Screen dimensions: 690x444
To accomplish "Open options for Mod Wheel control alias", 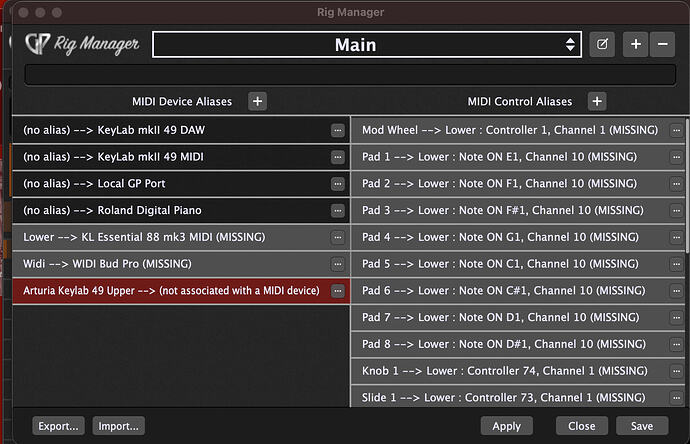I will pyautogui.click(x=676, y=130).
